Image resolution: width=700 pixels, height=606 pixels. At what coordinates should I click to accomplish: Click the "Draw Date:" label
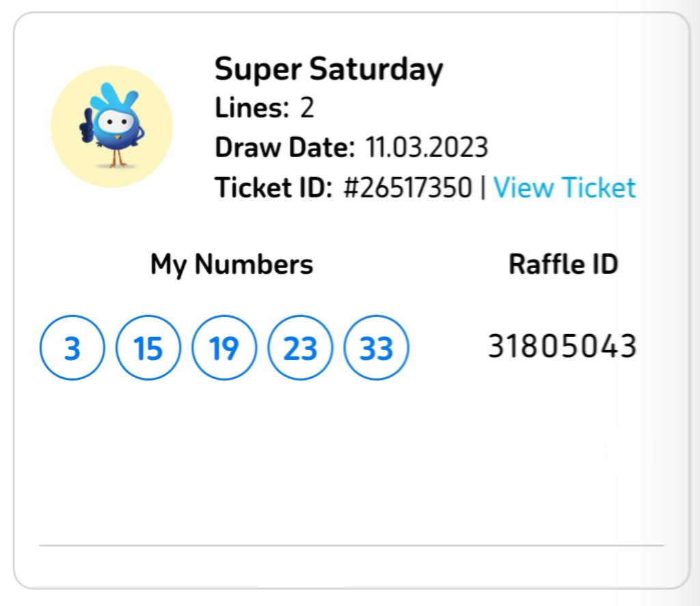point(285,148)
